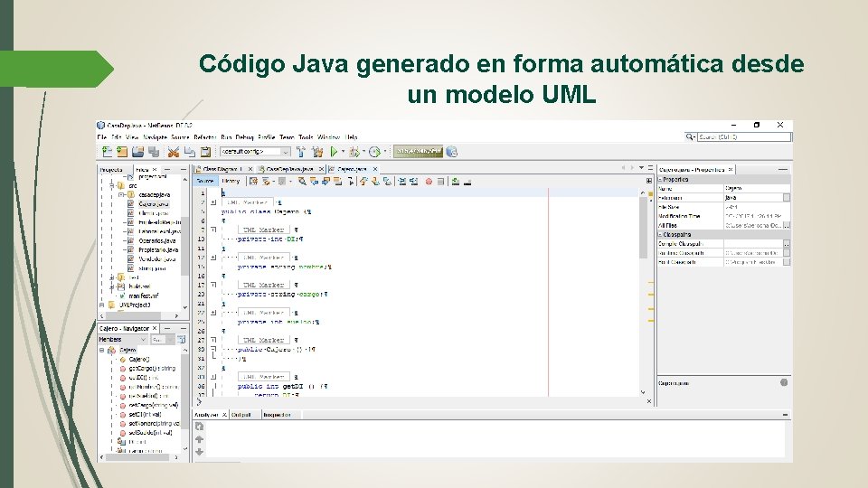Click the Stop Macro Recording icon

440,181
